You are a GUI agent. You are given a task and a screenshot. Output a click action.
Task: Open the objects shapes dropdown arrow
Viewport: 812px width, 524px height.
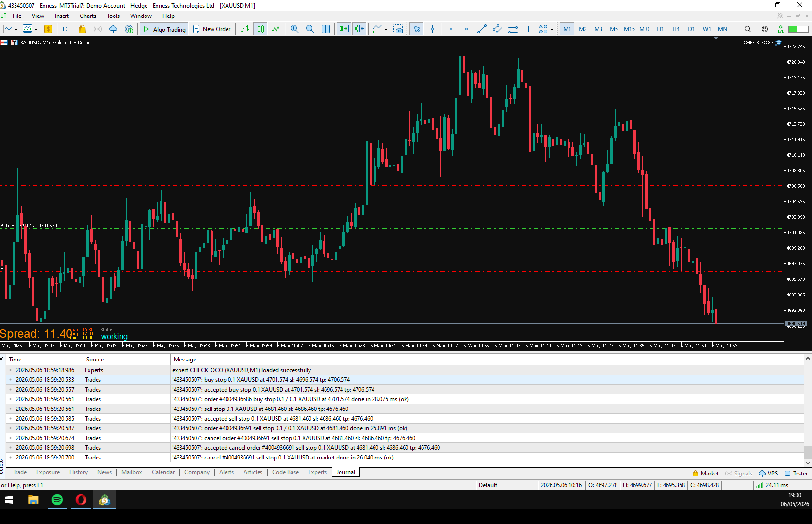(x=552, y=30)
